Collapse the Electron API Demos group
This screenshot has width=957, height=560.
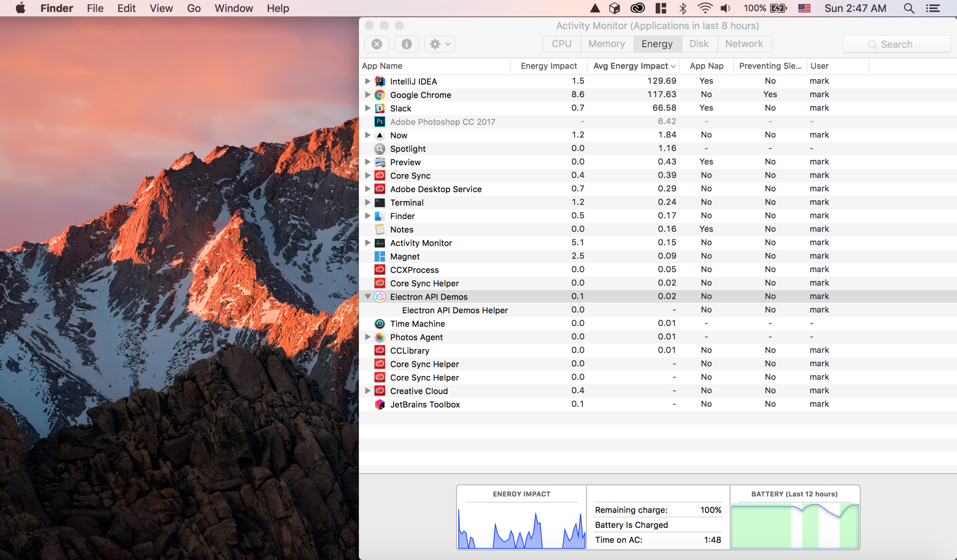point(368,297)
